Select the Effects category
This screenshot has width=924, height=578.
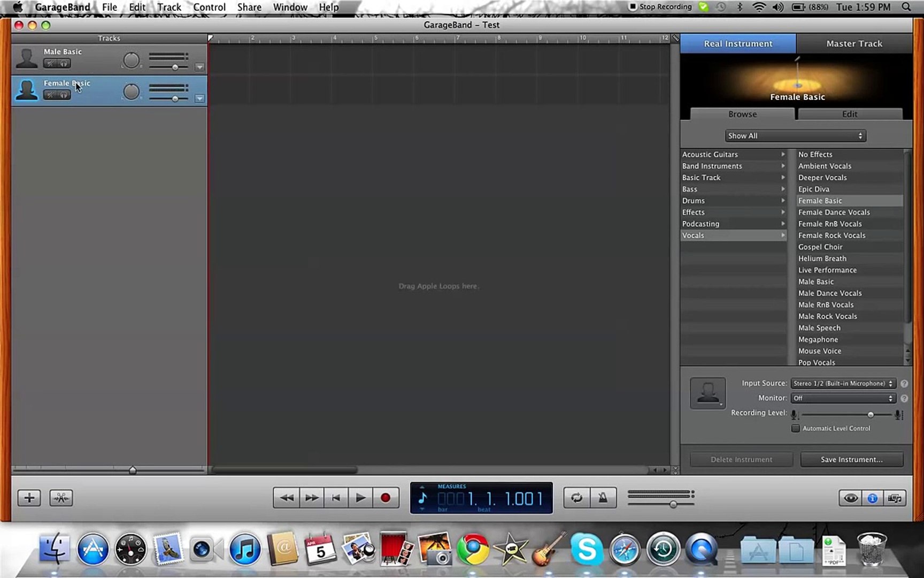pos(733,212)
